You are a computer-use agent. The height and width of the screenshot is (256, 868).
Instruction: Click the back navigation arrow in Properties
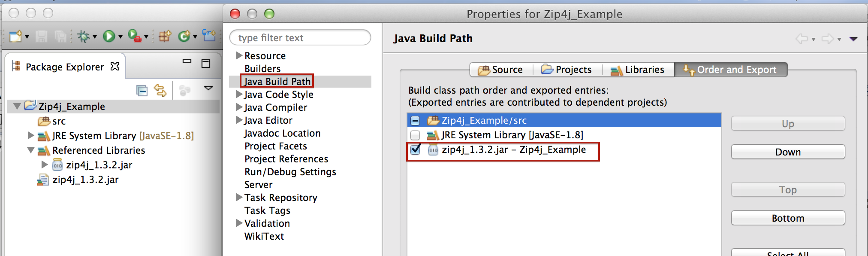point(802,39)
